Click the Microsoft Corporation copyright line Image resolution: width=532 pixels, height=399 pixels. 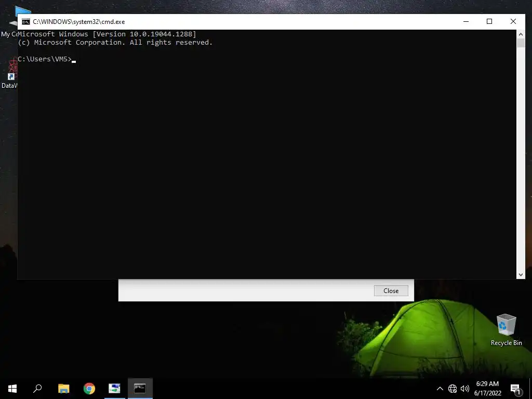[x=115, y=43]
